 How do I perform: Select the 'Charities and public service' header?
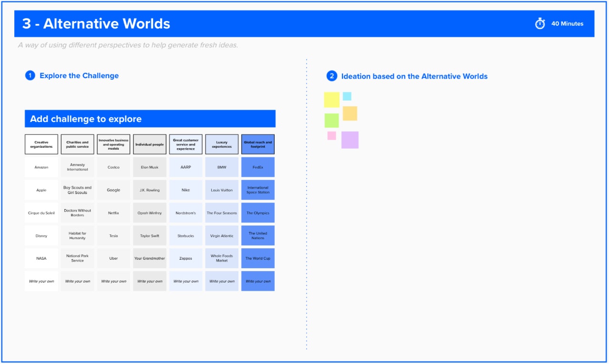[77, 144]
